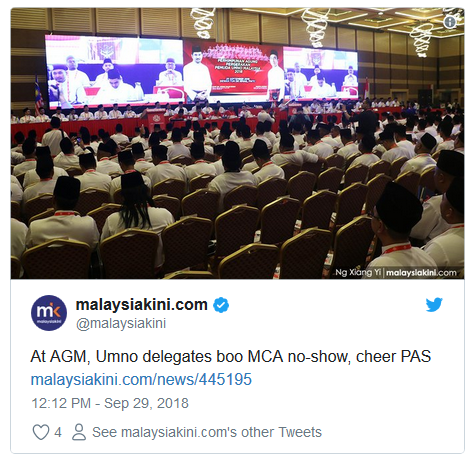Viewport: 476px width, 461px height.
Task: Follow the malaysiakini.com/news/445195 link
Action: [x=141, y=380]
